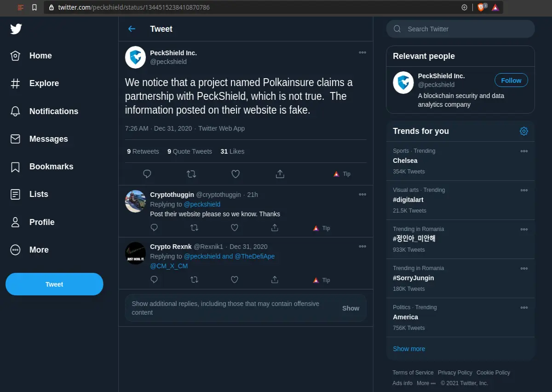Retweet the PeckShield main tweet
The width and height of the screenshot is (552, 392).
click(x=191, y=174)
